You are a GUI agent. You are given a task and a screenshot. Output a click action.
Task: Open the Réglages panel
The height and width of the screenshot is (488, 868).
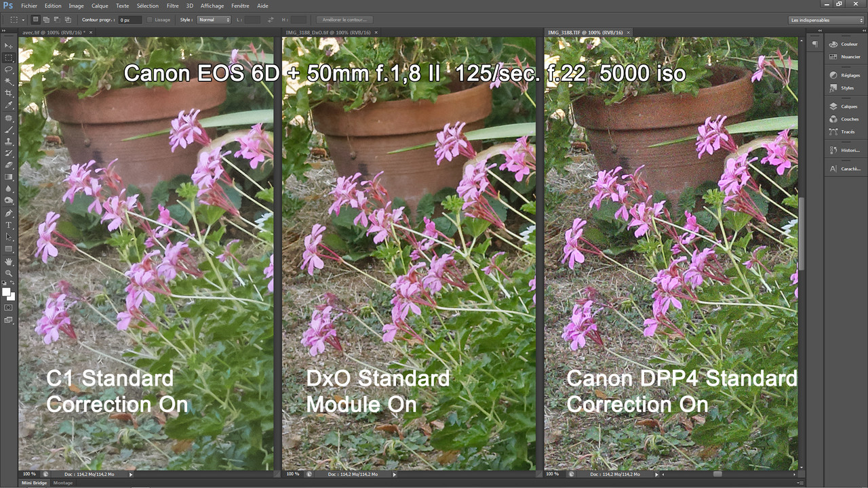pyautogui.click(x=844, y=75)
